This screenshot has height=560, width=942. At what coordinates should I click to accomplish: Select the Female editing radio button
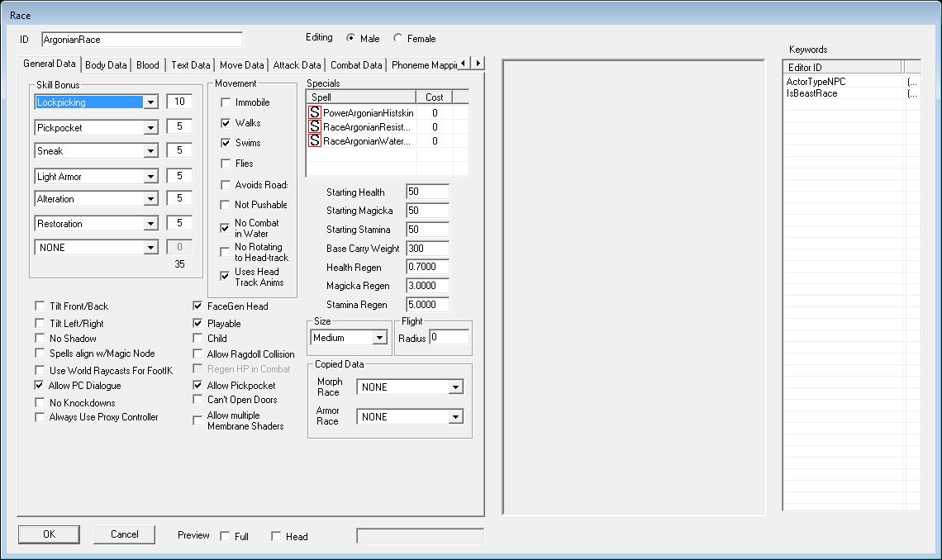[x=397, y=38]
